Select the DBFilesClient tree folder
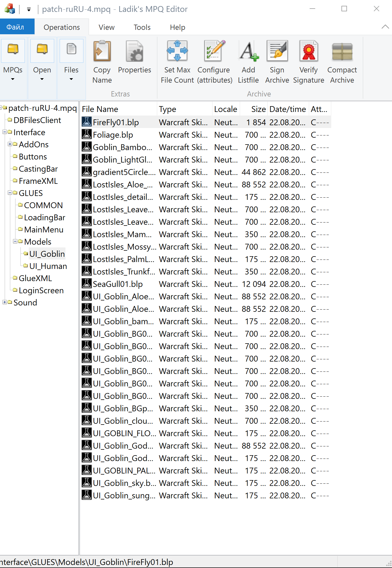This screenshot has width=392, height=568. pyautogui.click(x=37, y=120)
